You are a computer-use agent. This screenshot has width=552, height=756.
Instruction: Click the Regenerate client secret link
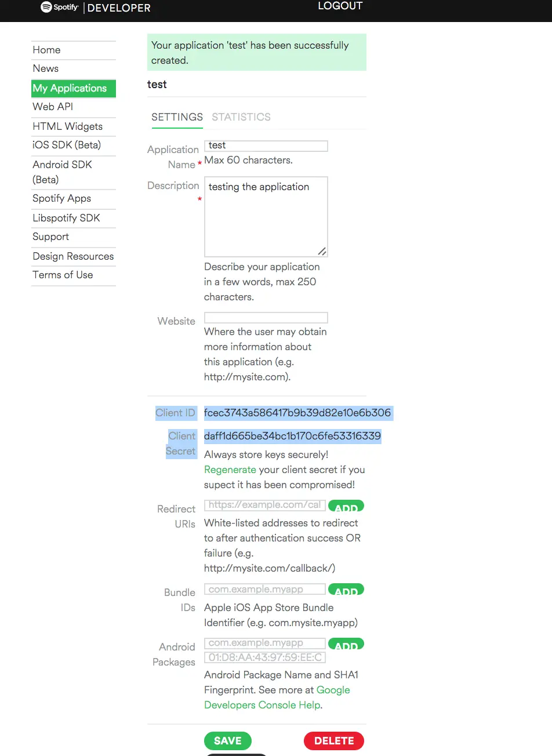230,470
